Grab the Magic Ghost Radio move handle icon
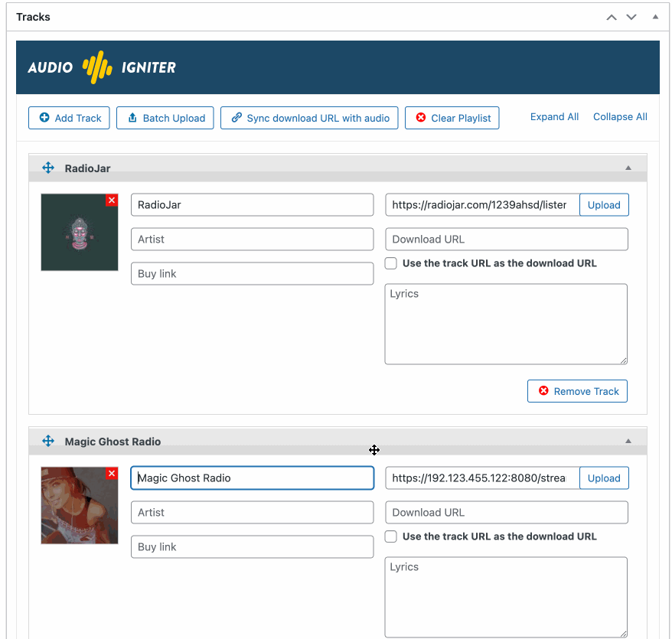The image size is (672, 639). pyautogui.click(x=48, y=441)
